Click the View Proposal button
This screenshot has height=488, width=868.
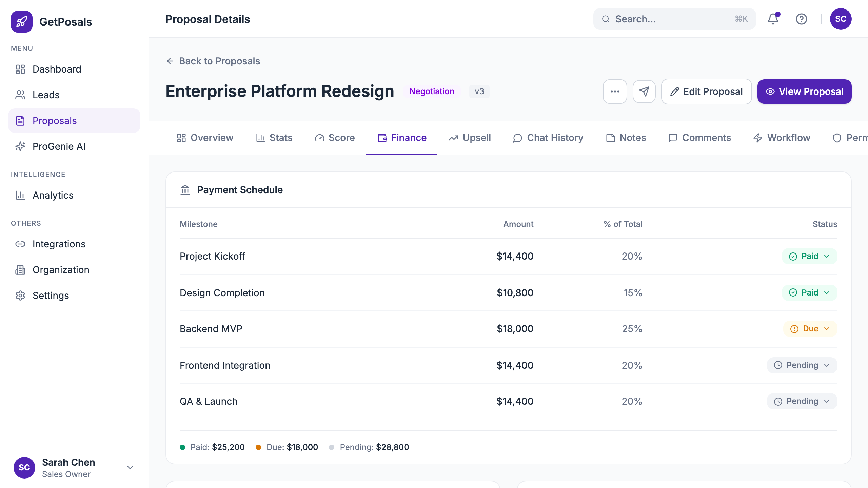[805, 91]
